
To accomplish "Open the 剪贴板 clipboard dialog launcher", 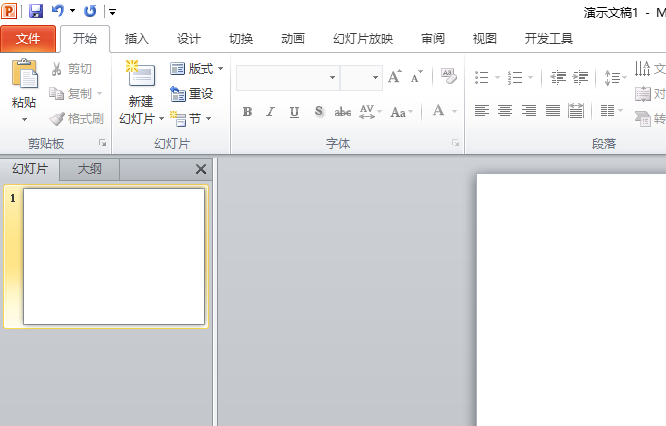I will click(102, 143).
